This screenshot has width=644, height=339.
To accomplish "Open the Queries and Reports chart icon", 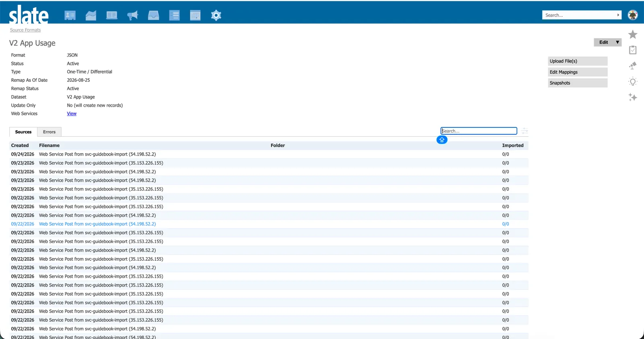I will pyautogui.click(x=91, y=15).
